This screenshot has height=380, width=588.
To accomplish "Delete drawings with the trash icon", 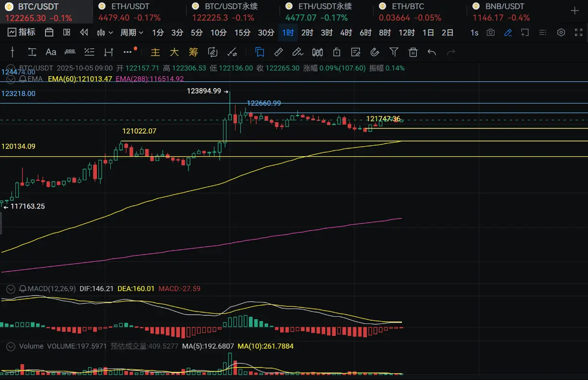I will 413,52.
